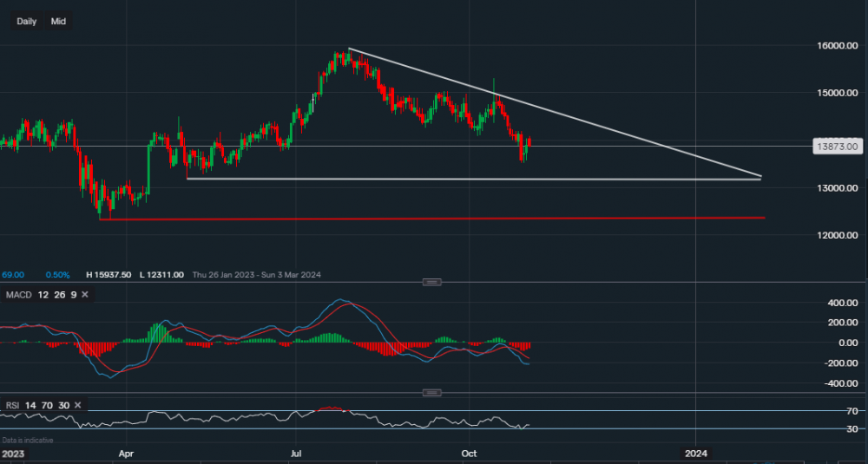This screenshot has width=868, height=464.
Task: Remove the RSI indicator with its X
Action: click(79, 405)
